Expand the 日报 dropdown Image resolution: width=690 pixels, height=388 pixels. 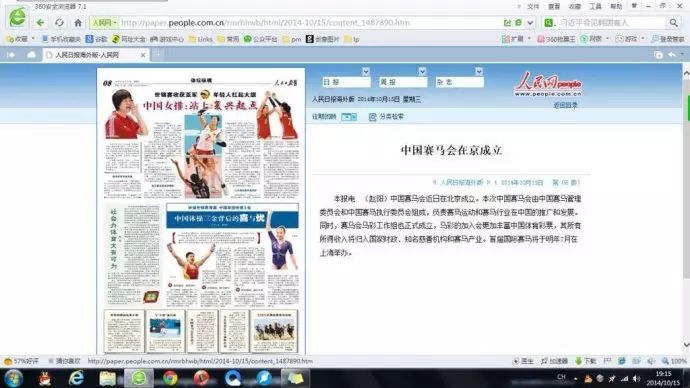click(x=366, y=71)
